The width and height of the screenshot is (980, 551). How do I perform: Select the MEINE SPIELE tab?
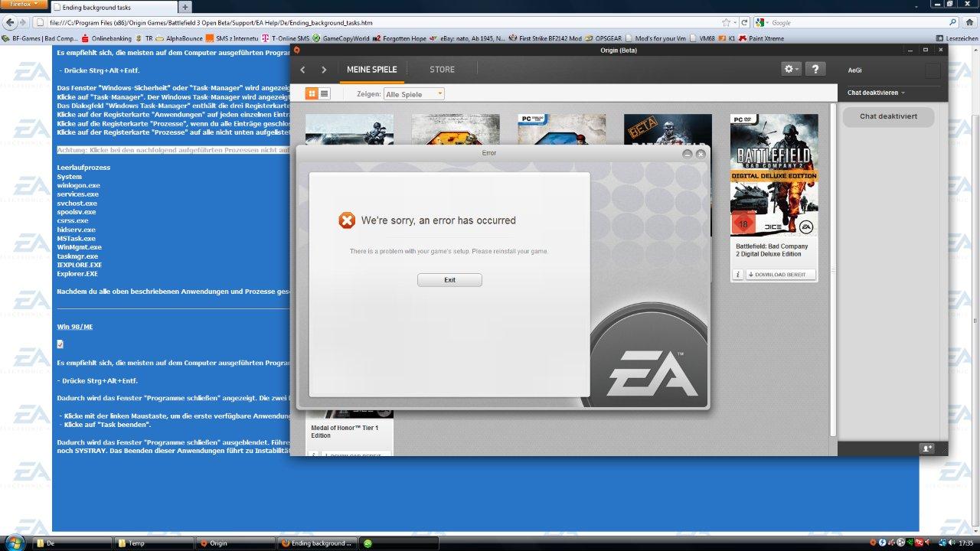(x=371, y=70)
